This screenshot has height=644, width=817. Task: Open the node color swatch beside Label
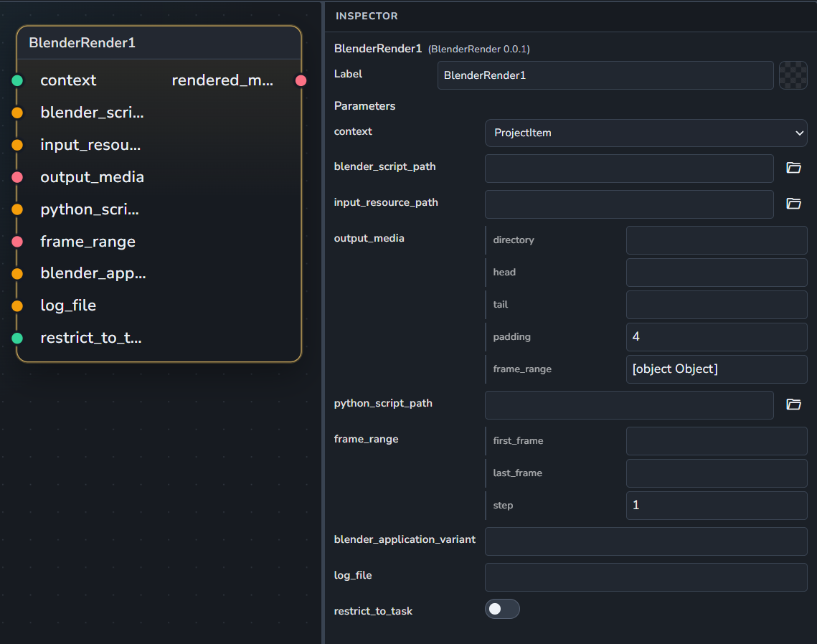pos(793,75)
